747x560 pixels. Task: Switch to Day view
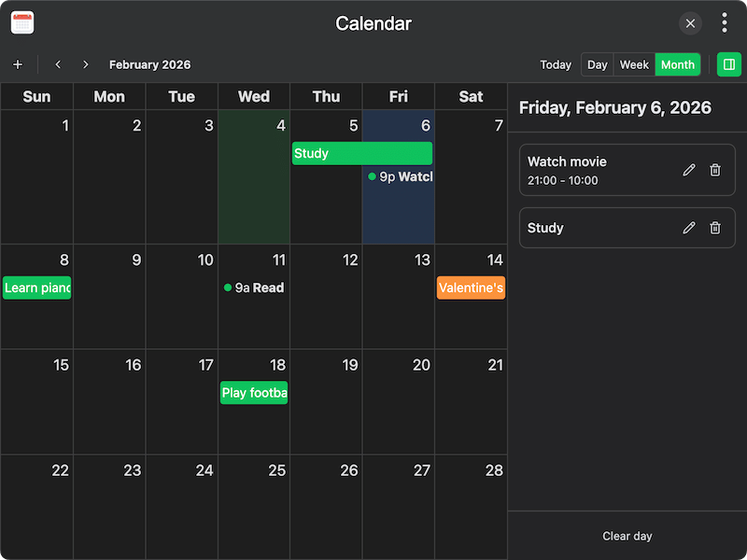(598, 64)
